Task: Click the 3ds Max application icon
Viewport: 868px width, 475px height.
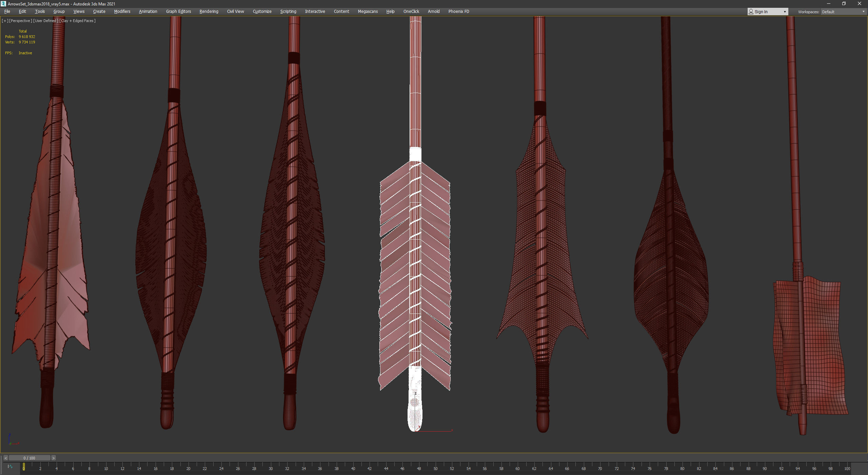Action: tap(3, 4)
